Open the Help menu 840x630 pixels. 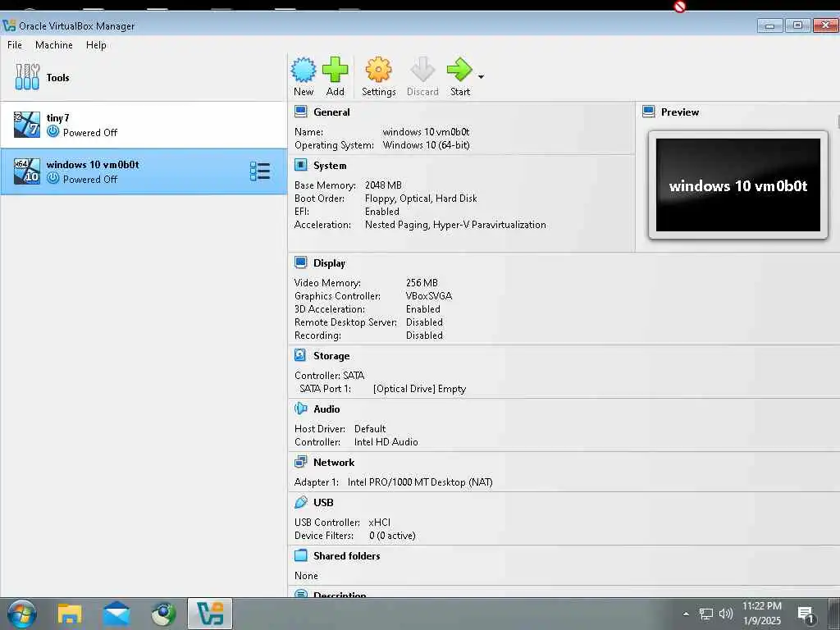coord(96,45)
